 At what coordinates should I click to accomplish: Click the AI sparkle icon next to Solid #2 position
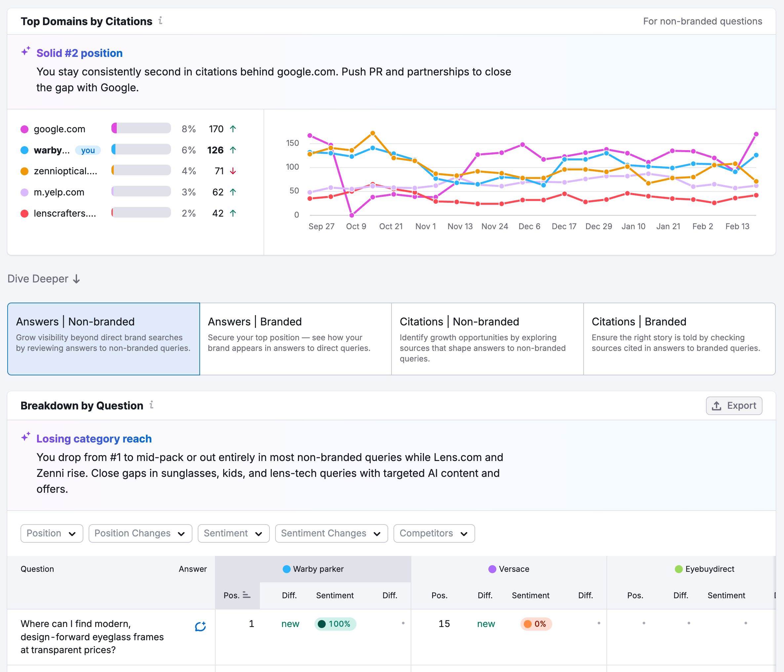click(26, 51)
